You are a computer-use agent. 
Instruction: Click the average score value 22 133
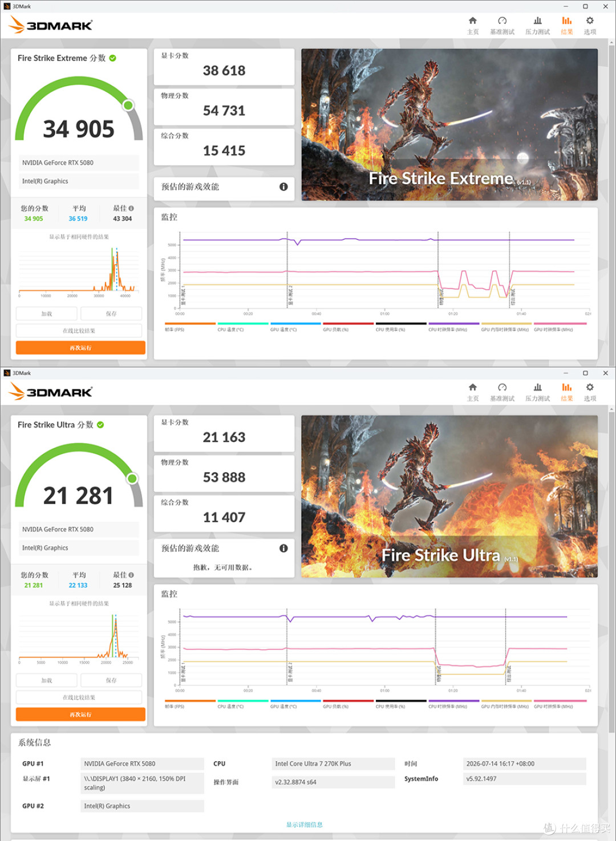(x=78, y=585)
